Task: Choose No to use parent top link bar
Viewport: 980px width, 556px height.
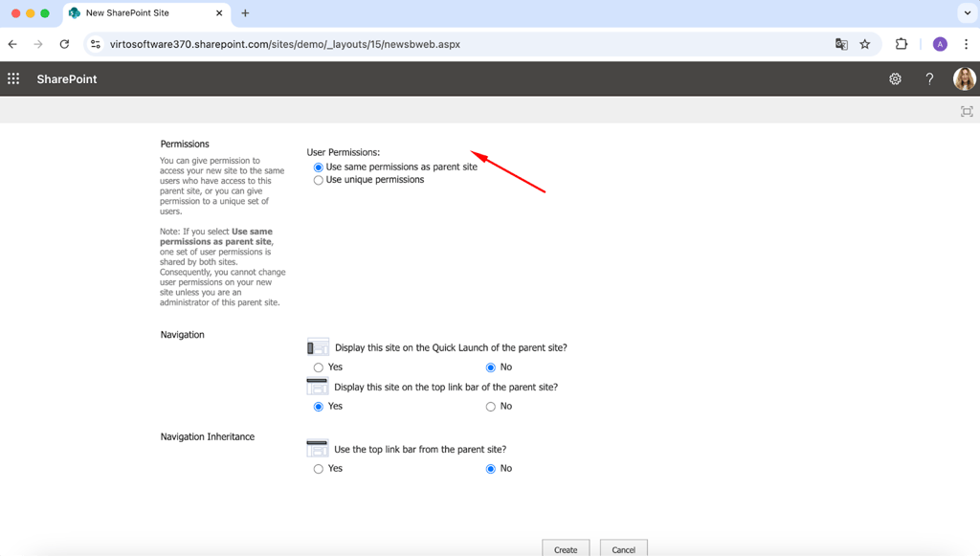Action: pos(491,469)
